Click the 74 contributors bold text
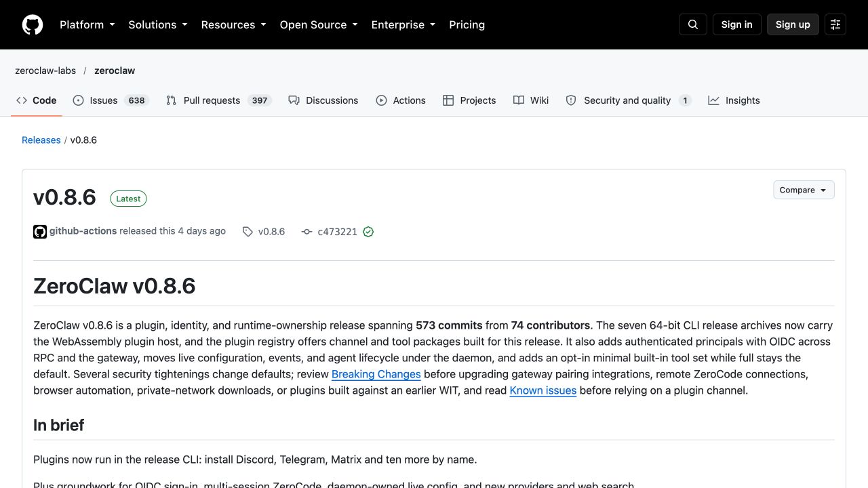Viewport: 868px width, 488px height. click(x=551, y=325)
